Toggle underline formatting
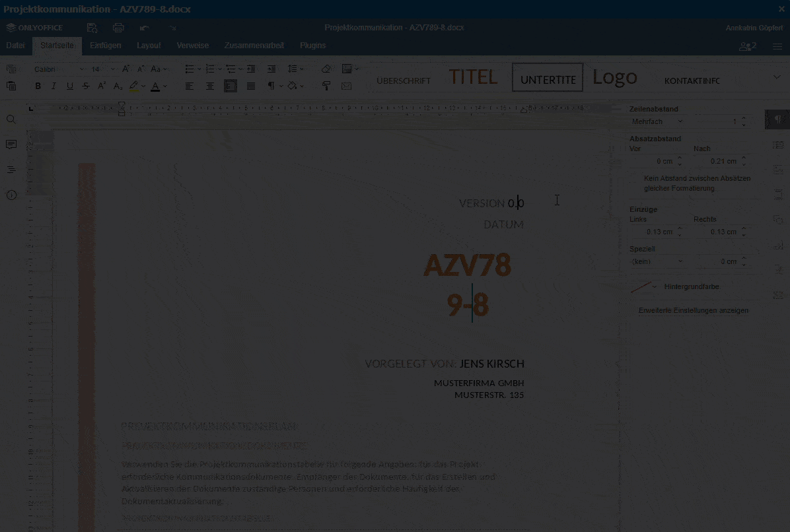 coord(70,86)
